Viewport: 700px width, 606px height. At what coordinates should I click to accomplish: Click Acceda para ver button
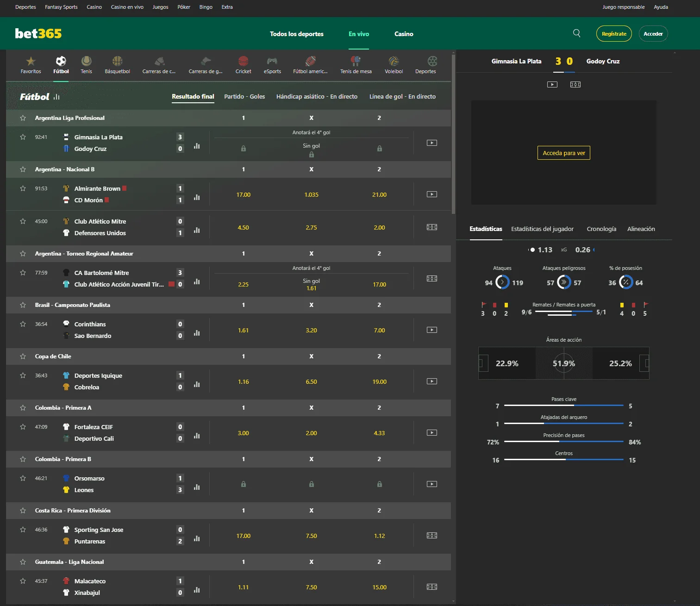pyautogui.click(x=564, y=153)
